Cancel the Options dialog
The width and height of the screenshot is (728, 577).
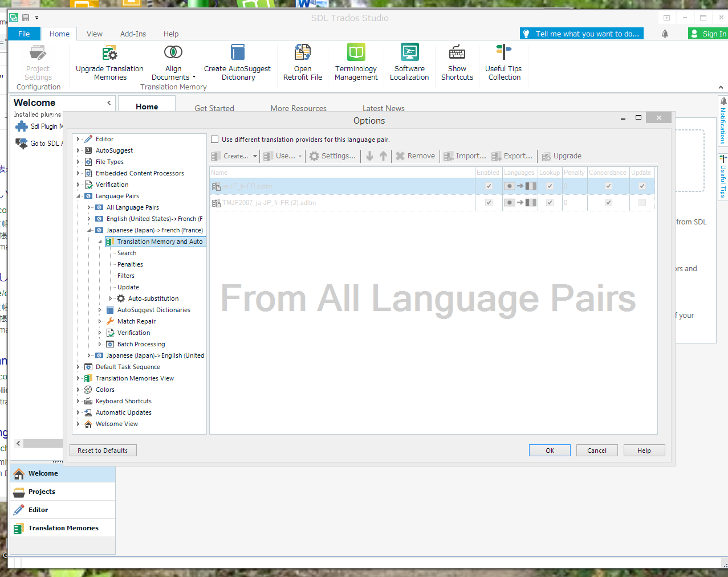tap(597, 451)
